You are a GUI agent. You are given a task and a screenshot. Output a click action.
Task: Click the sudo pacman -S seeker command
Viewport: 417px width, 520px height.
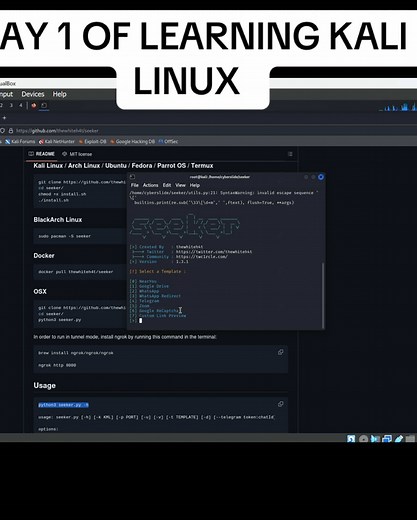(x=64, y=236)
